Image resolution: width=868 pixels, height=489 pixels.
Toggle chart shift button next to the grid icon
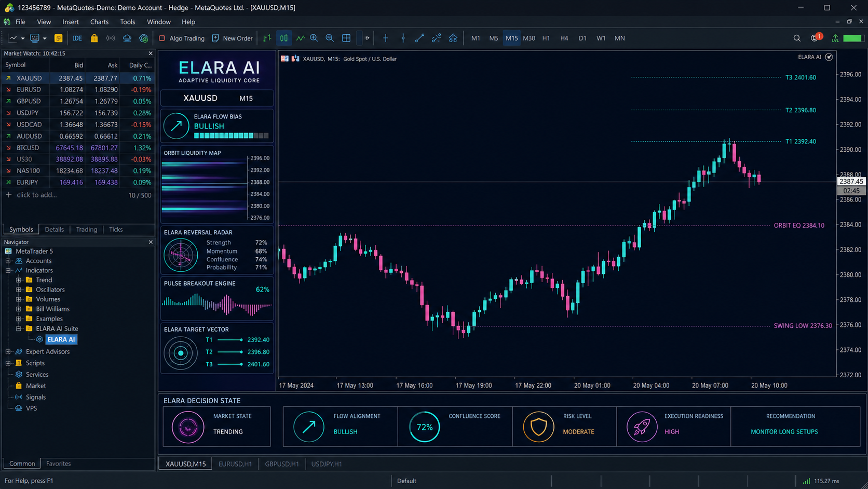click(359, 38)
